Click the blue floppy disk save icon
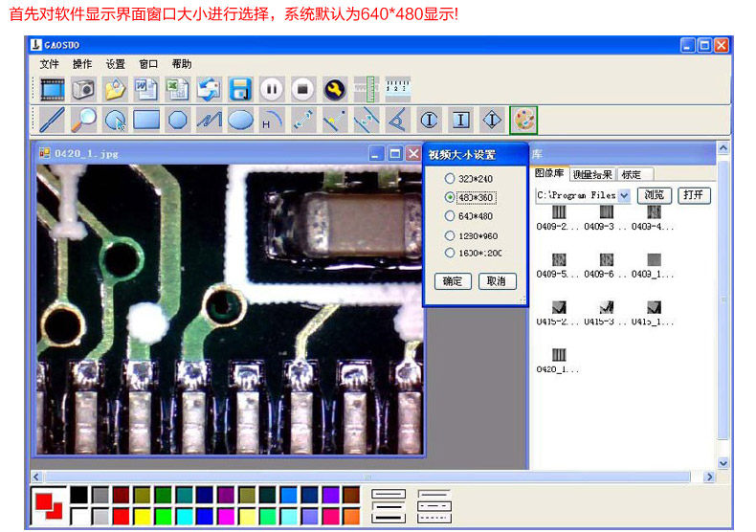Screen dimensions: 756x532 pyautogui.click(x=240, y=89)
